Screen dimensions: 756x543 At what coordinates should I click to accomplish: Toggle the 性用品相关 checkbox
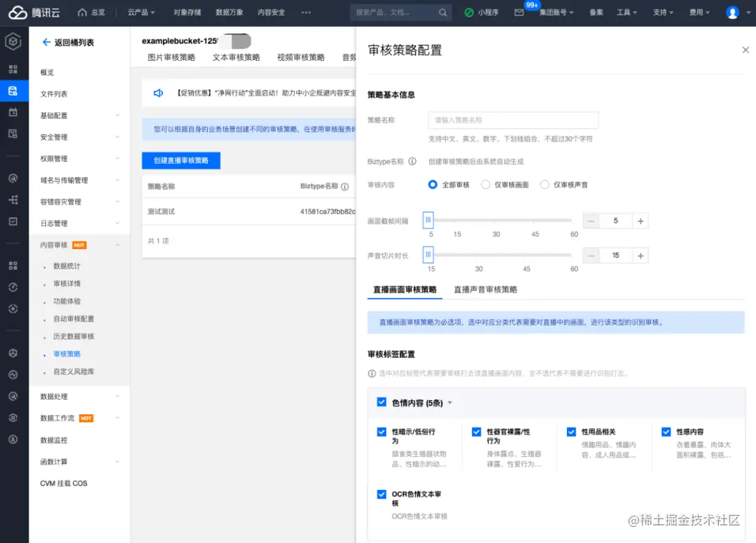[x=571, y=432]
